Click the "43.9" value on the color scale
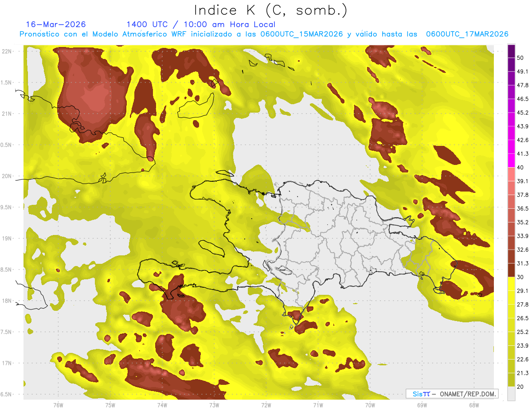This screenshot has height=411, width=532. click(x=523, y=126)
